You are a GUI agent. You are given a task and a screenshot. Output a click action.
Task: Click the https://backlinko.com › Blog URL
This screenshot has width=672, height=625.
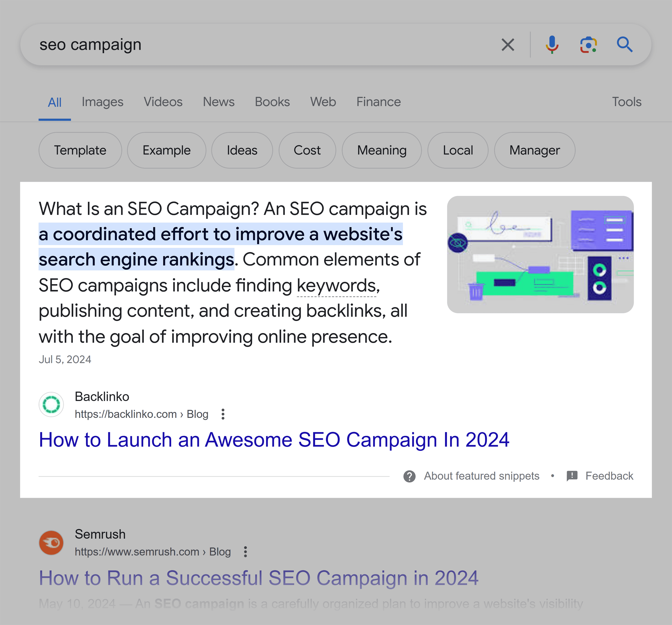[x=141, y=414]
